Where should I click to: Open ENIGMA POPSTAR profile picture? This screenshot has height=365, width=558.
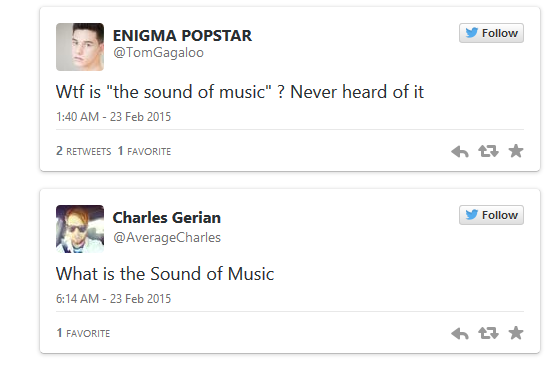(80, 47)
